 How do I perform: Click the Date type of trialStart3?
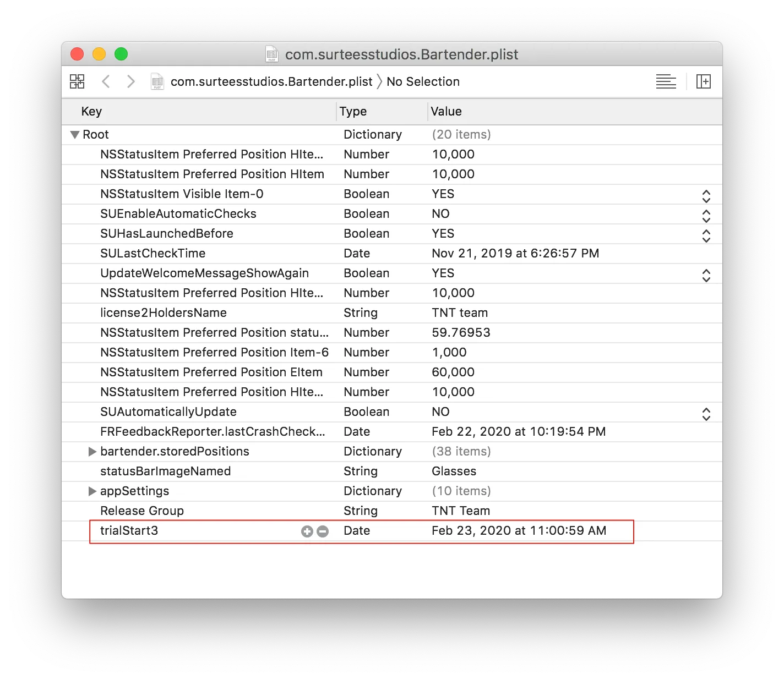(x=357, y=530)
